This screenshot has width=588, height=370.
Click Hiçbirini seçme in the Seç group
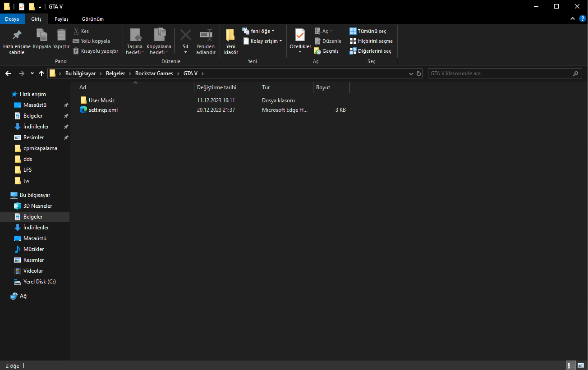pos(371,41)
